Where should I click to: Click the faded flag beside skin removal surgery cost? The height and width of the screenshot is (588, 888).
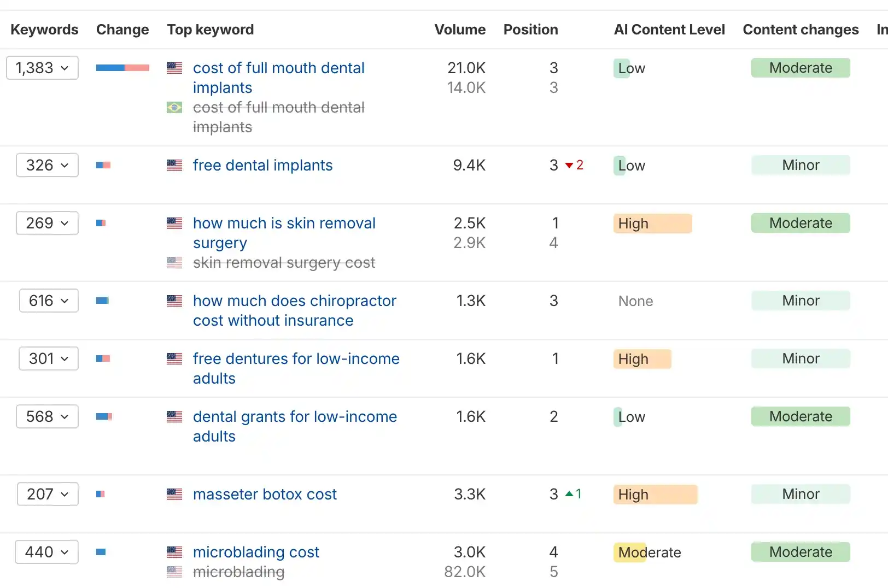click(174, 262)
